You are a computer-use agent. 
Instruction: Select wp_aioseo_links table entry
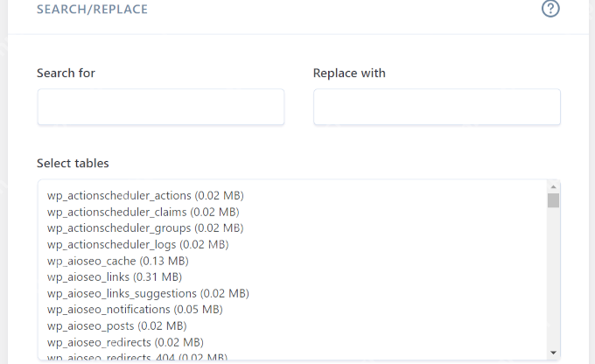[x=115, y=277]
